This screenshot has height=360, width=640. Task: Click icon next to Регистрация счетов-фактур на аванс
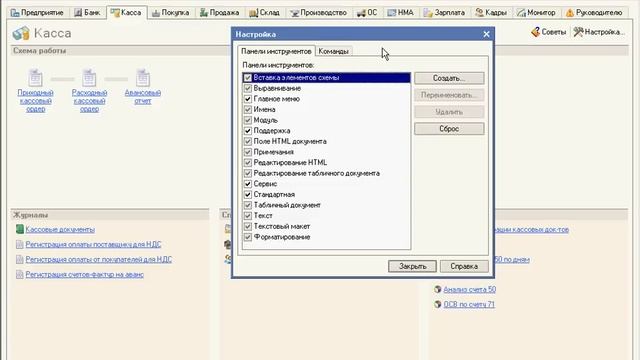20,275
